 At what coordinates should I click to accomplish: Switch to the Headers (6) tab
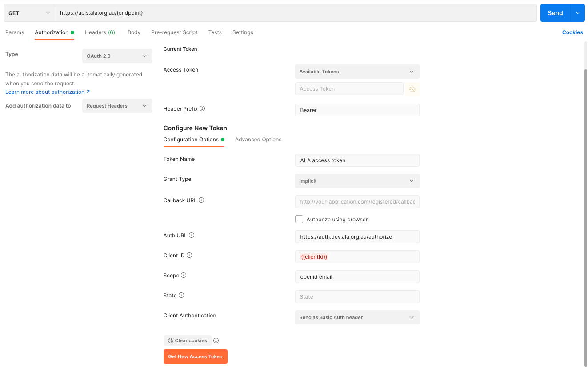pyautogui.click(x=100, y=32)
